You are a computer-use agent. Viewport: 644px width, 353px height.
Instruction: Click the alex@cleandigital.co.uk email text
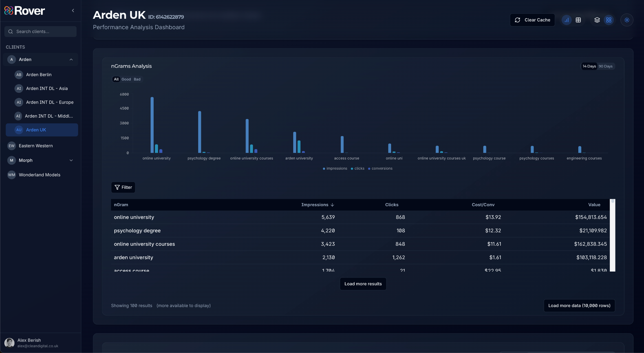pyautogui.click(x=38, y=346)
